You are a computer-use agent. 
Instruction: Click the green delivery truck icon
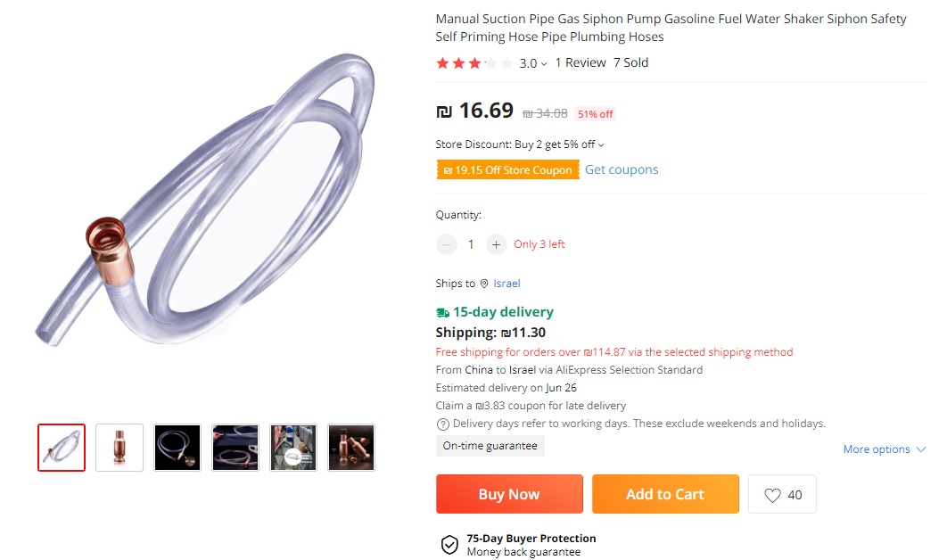(442, 312)
